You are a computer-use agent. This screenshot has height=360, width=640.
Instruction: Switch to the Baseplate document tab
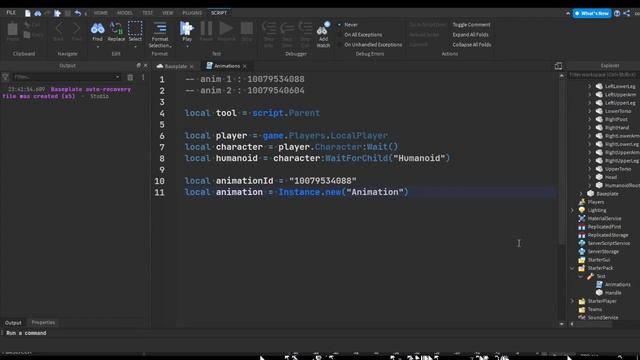pyautogui.click(x=176, y=66)
